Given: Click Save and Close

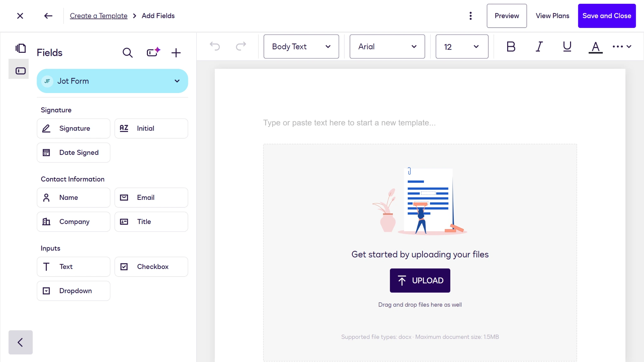Looking at the screenshot, I should tap(607, 16).
